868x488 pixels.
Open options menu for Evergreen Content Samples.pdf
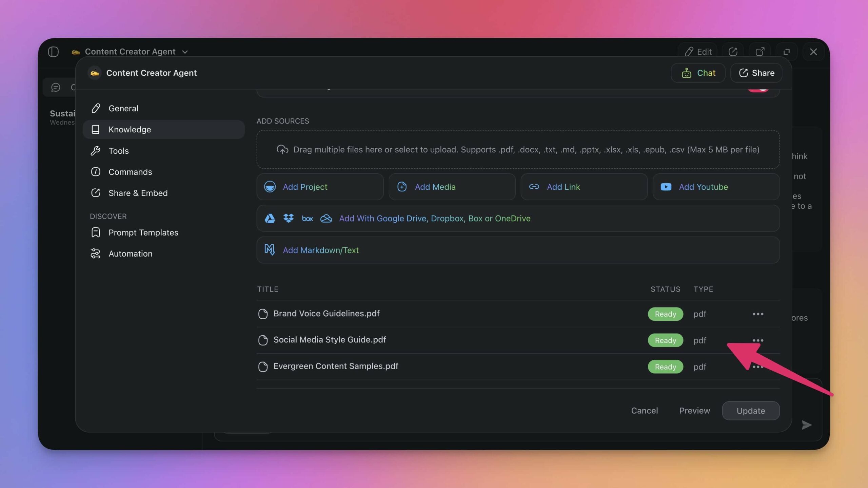pos(757,367)
